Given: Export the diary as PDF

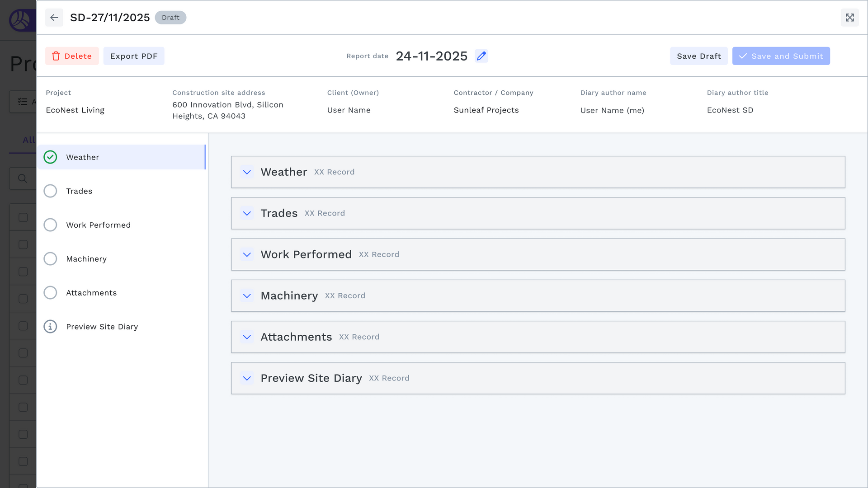Looking at the screenshot, I should tap(134, 56).
